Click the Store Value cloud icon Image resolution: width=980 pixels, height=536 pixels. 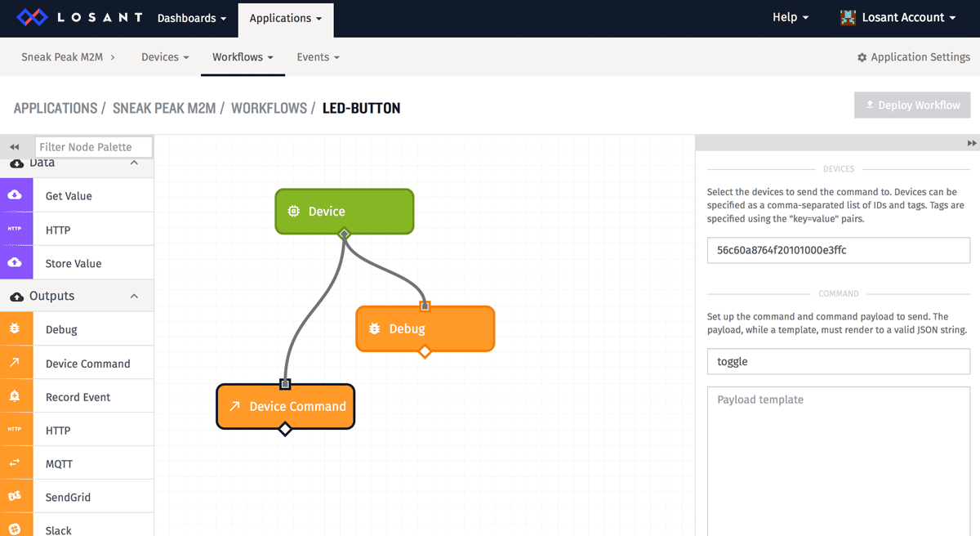15,263
